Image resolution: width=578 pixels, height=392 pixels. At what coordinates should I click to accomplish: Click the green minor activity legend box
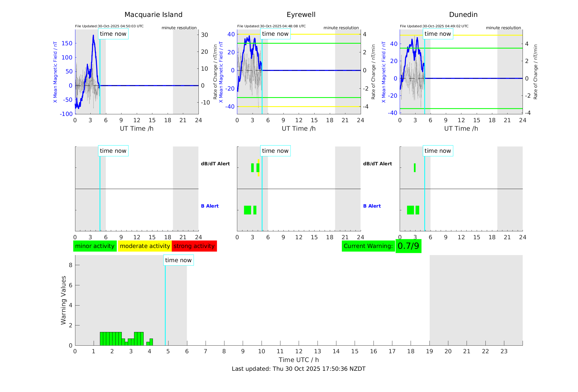coord(95,246)
